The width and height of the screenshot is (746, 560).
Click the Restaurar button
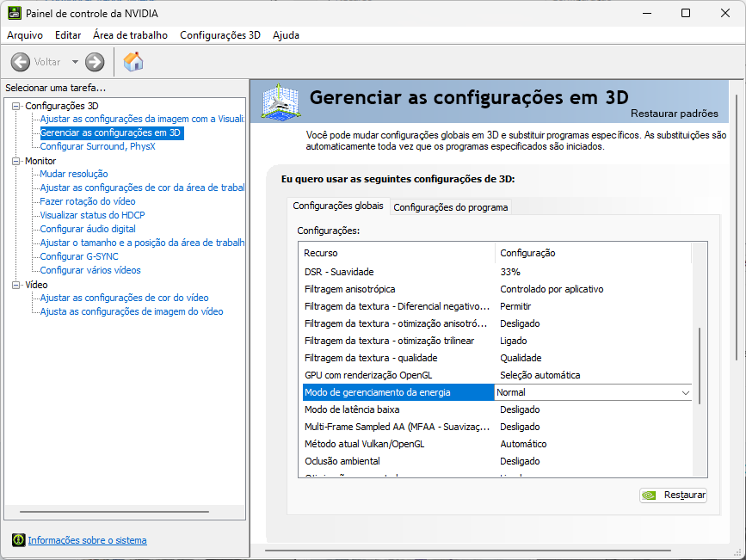(673, 495)
